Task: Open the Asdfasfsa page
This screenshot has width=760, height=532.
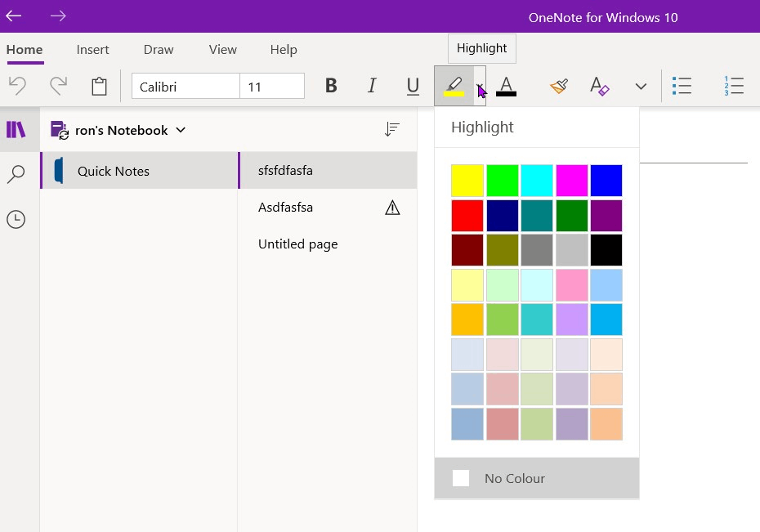Action: (x=328, y=208)
